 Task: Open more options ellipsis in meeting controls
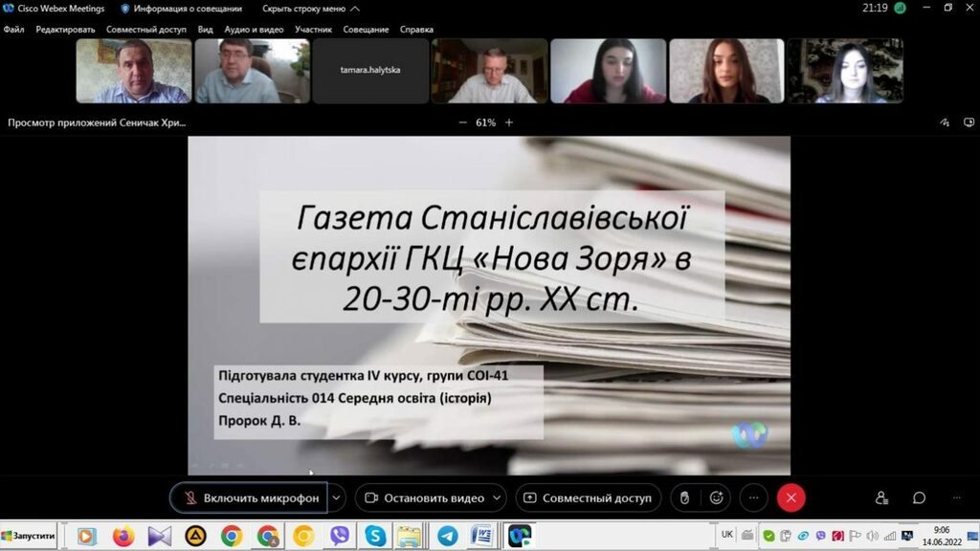(x=753, y=498)
